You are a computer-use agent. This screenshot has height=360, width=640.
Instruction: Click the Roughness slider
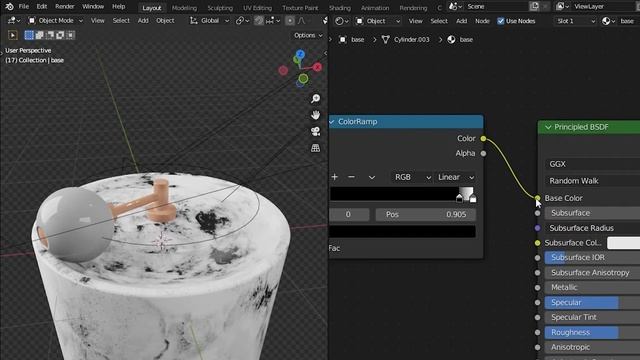pos(592,333)
